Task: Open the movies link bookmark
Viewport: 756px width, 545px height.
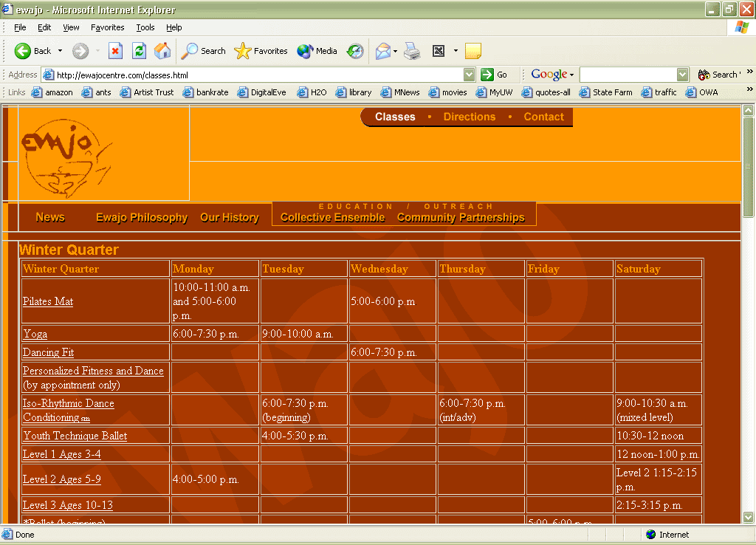Action: click(447, 92)
